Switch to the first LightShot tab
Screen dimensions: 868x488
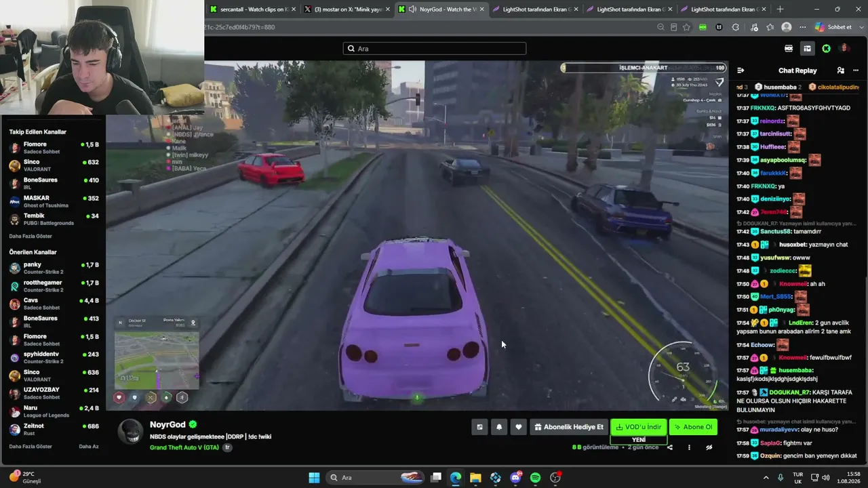click(534, 9)
